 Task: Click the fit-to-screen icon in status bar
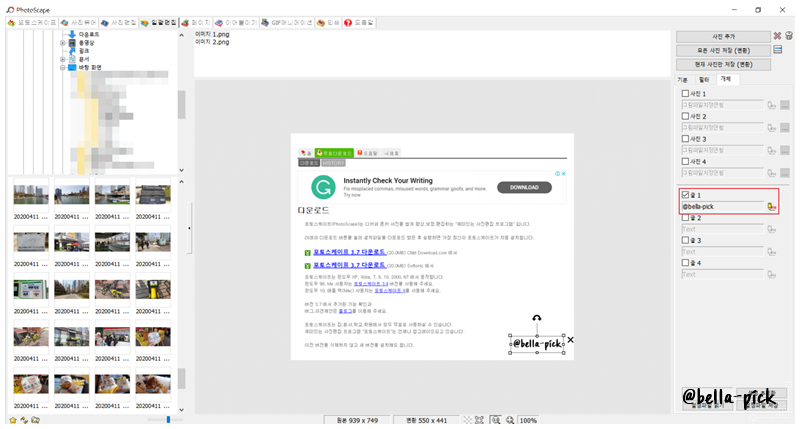click(x=479, y=420)
